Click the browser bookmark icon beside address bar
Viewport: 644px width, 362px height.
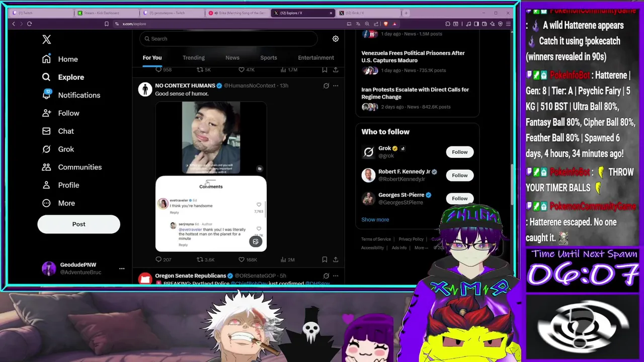tap(106, 24)
